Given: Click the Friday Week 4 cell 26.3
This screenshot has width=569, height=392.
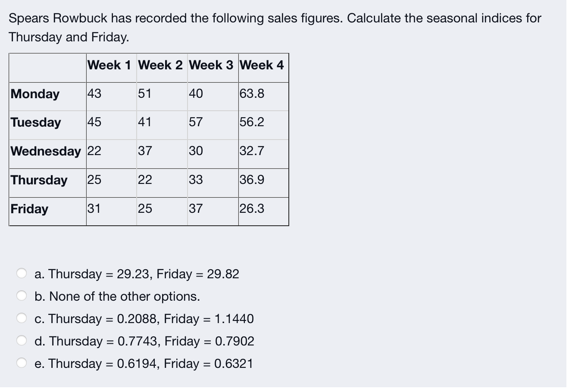Looking at the screenshot, I should point(252,209).
